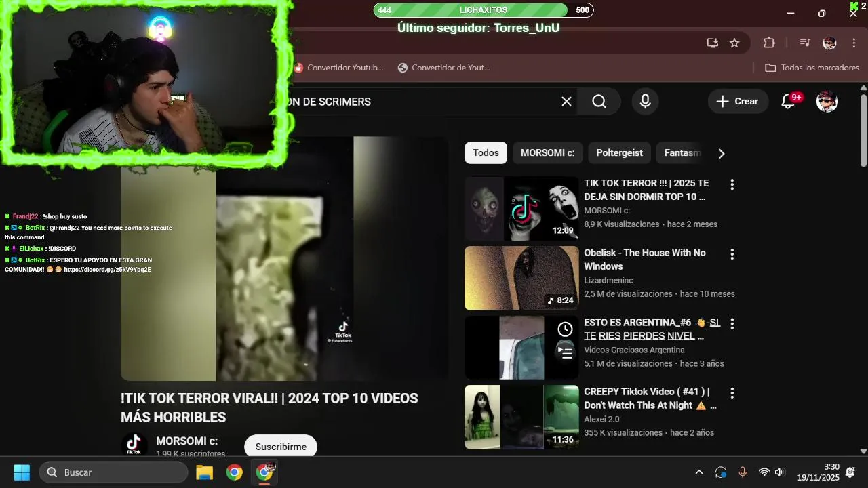Screen dimensions: 868x488
Task: Open Videos Graciosos Argentina channel name
Action: (634, 350)
